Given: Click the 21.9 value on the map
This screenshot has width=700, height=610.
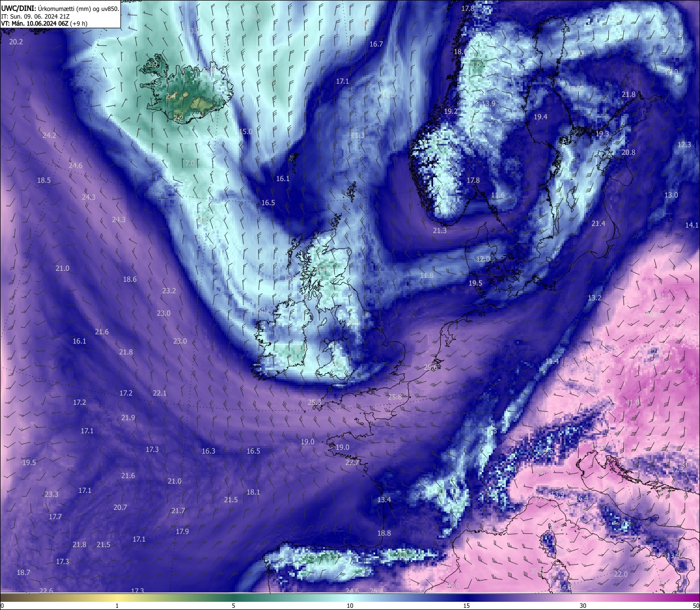Looking at the screenshot, I should (x=128, y=417).
